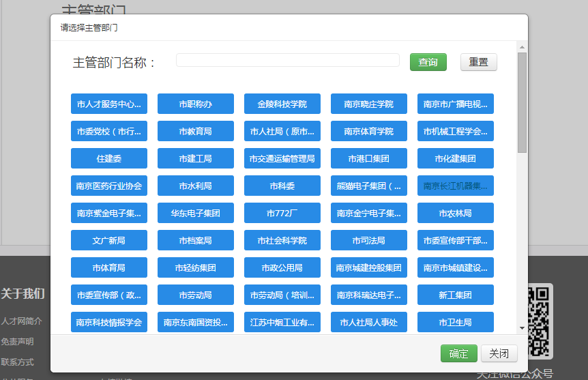The height and width of the screenshot is (380, 588).
Task: Click the scrollbar down arrow in dialog
Action: [x=522, y=328]
